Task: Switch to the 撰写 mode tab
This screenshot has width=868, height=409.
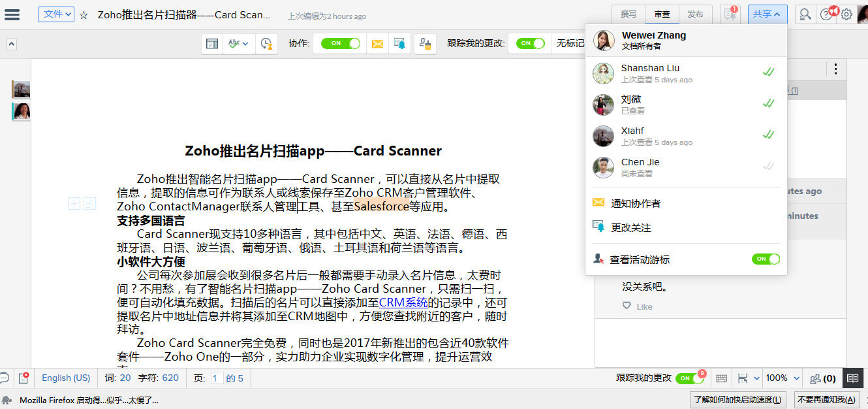Action: click(628, 14)
